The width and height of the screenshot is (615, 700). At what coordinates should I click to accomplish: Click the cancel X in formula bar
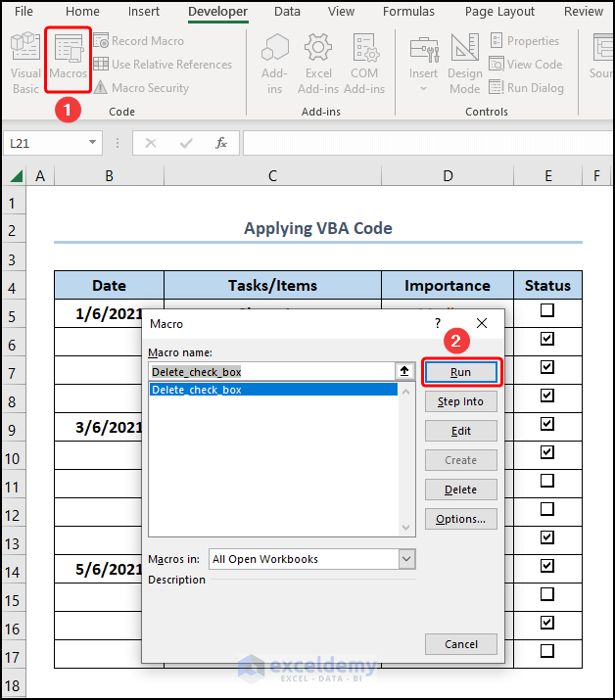click(151, 143)
